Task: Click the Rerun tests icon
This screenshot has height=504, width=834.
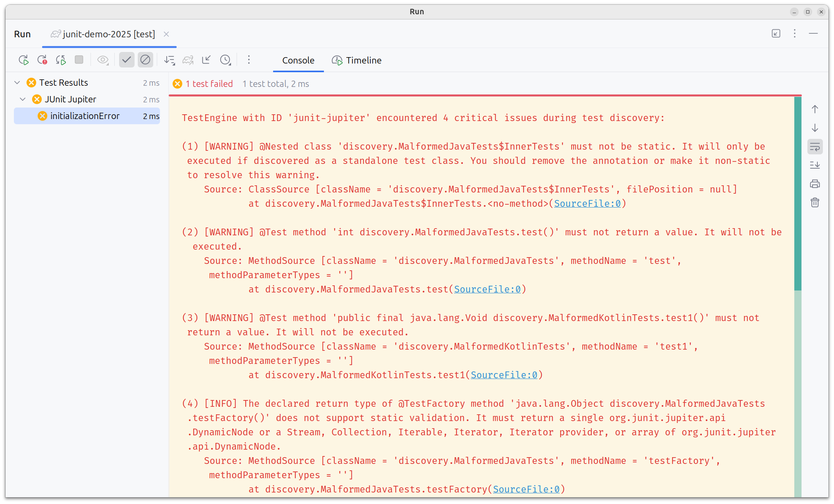Action: click(23, 60)
